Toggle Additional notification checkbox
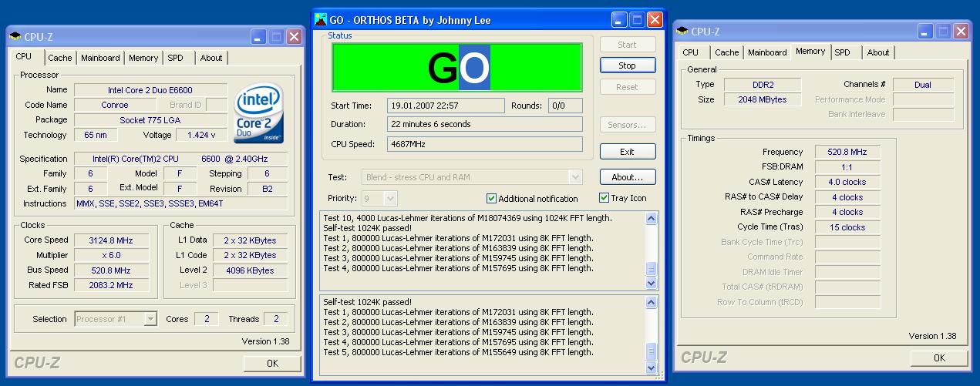This screenshot has height=386, width=980. pyautogui.click(x=492, y=198)
